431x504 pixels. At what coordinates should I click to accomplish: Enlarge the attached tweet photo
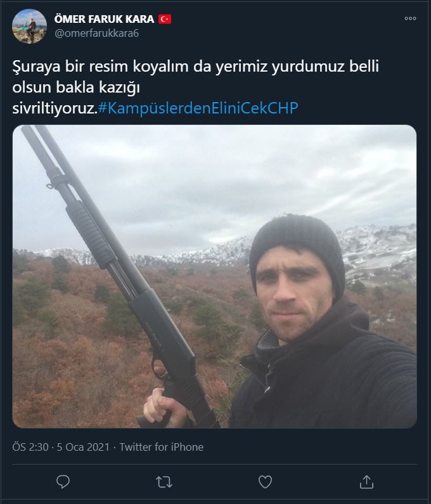click(x=215, y=276)
